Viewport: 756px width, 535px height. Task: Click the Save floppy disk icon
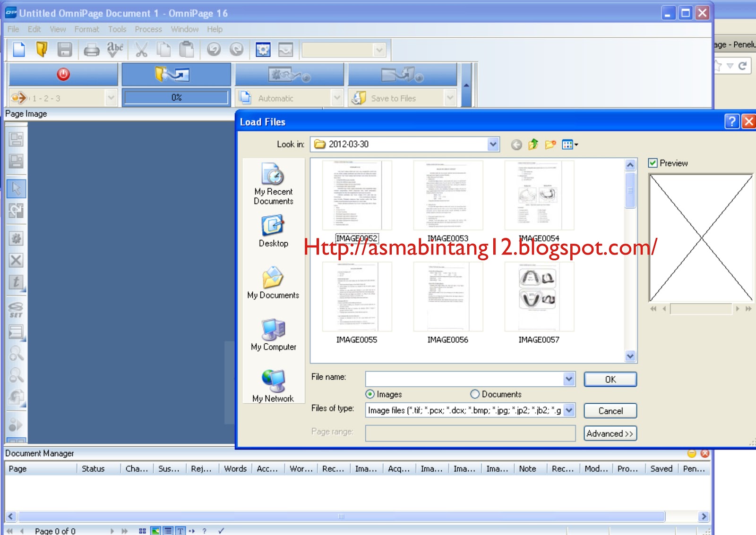pyautogui.click(x=65, y=49)
